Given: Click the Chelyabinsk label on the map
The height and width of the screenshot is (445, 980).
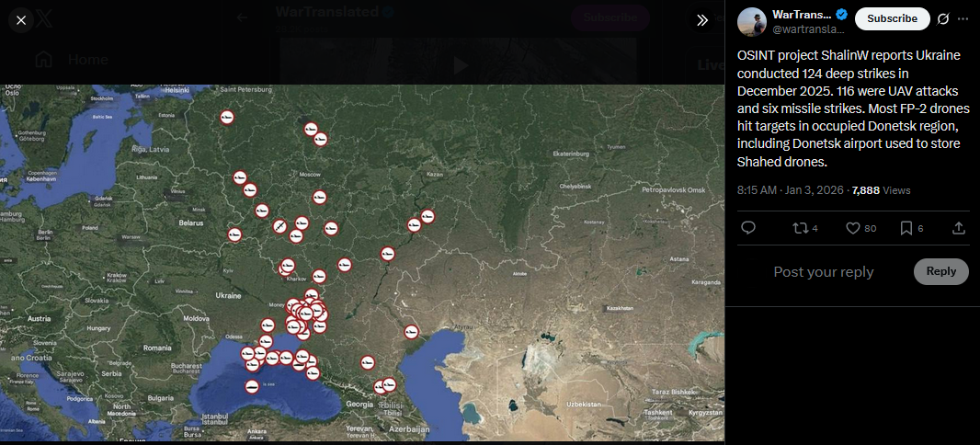Looking at the screenshot, I should click(x=575, y=187).
